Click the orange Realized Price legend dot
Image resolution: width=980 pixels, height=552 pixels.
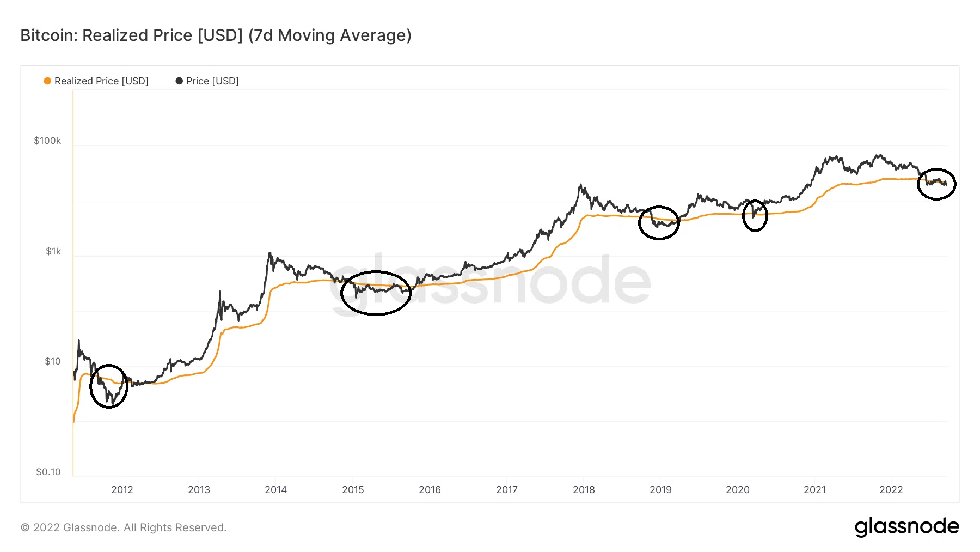47,81
